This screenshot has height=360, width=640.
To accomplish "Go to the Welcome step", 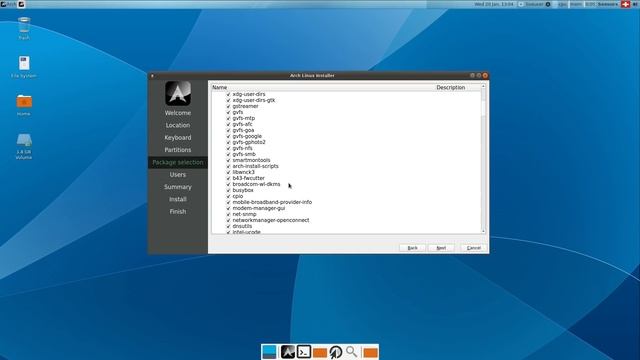I will pos(178,113).
